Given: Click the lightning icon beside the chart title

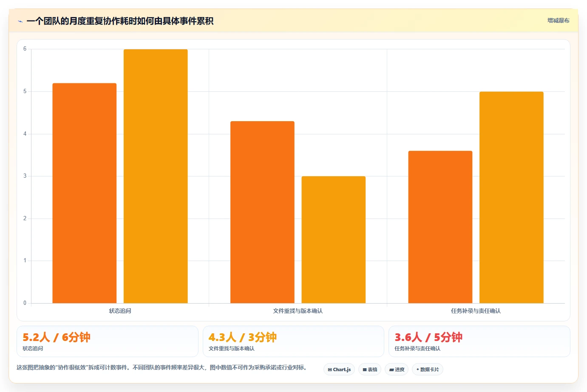Looking at the screenshot, I should (20, 21).
